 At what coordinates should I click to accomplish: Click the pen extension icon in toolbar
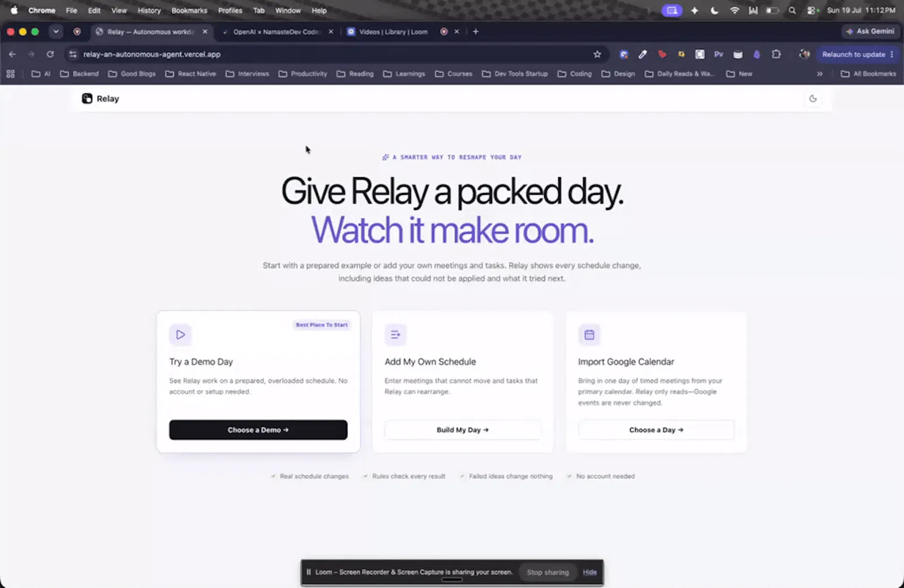point(642,54)
